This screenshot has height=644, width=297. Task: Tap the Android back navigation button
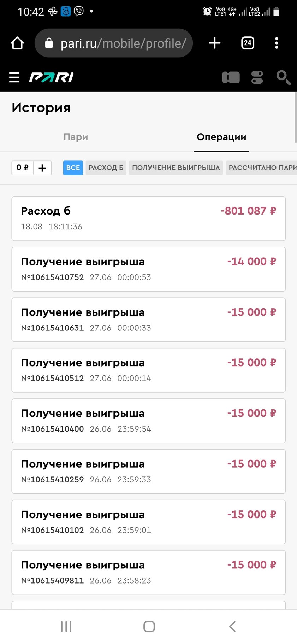click(232, 626)
